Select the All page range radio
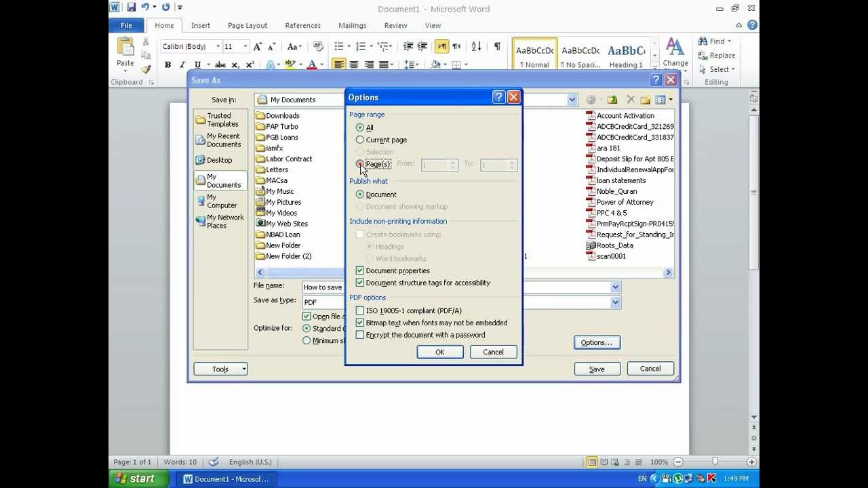The height and width of the screenshot is (488, 868). click(x=360, y=127)
